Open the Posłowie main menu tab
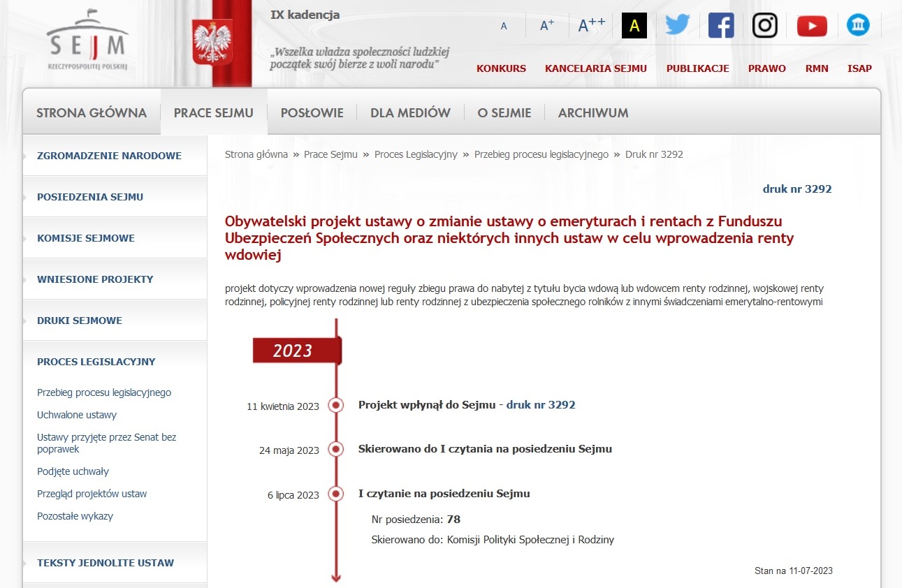The image size is (902, 588). [312, 112]
